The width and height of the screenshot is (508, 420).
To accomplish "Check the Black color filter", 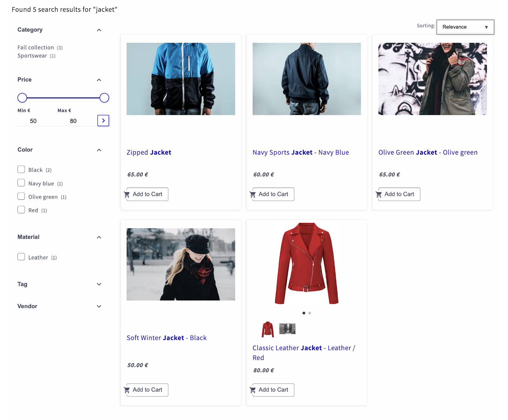I will point(21,169).
